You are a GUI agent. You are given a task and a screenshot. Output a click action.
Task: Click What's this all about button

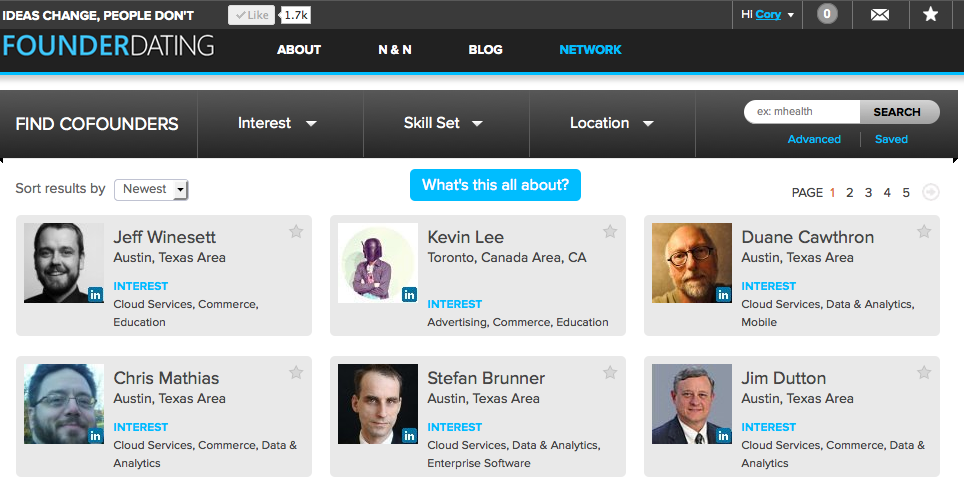click(x=496, y=185)
